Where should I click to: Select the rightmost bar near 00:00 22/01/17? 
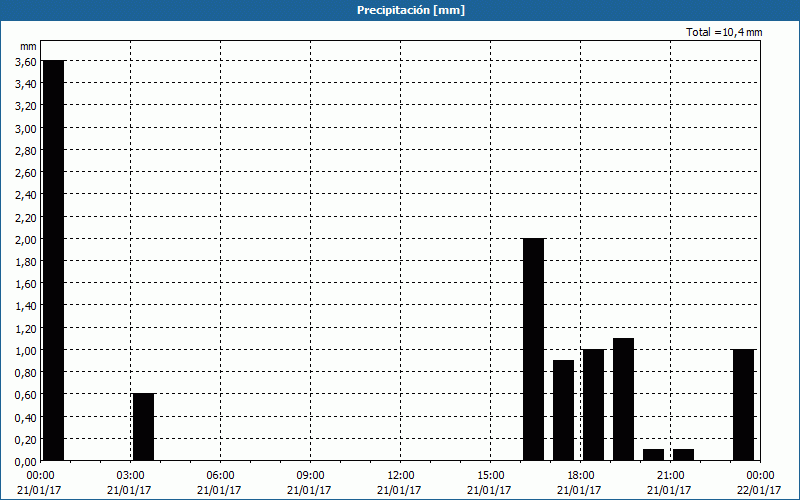tap(743, 405)
